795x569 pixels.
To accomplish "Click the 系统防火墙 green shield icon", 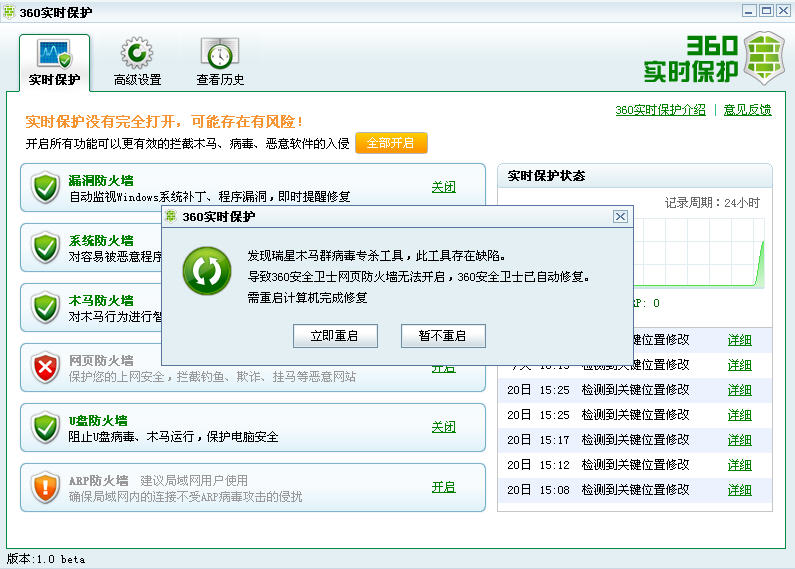I will [x=46, y=247].
